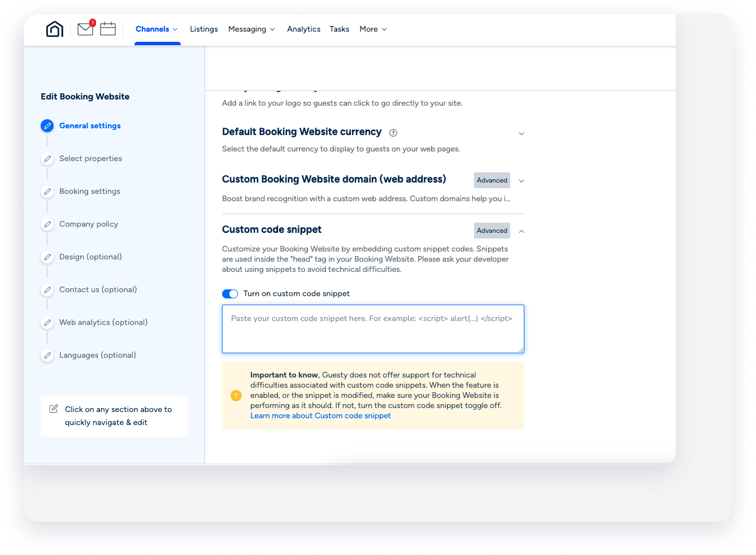The width and height of the screenshot is (756, 555).
Task: Click the Advanced badge on Custom code snippet
Action: pos(492,231)
